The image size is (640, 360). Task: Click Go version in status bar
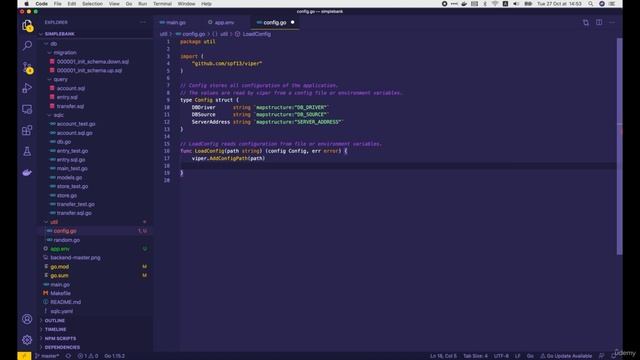114,356
